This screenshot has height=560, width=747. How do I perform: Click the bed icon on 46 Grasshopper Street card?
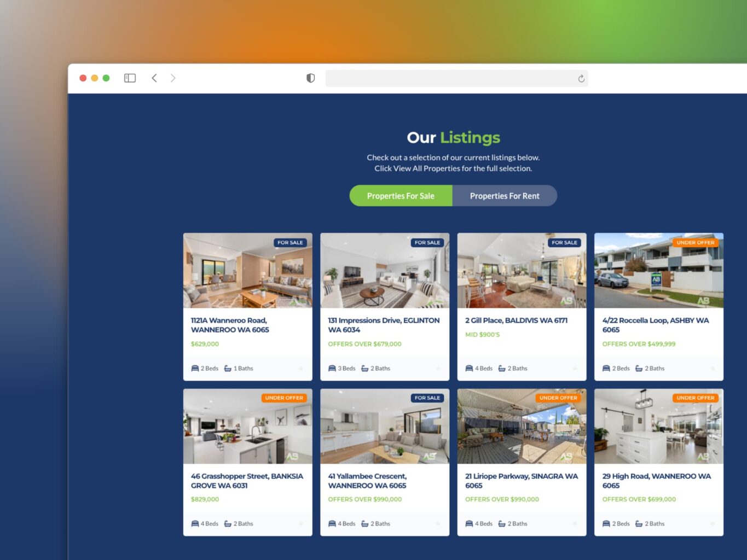click(195, 524)
